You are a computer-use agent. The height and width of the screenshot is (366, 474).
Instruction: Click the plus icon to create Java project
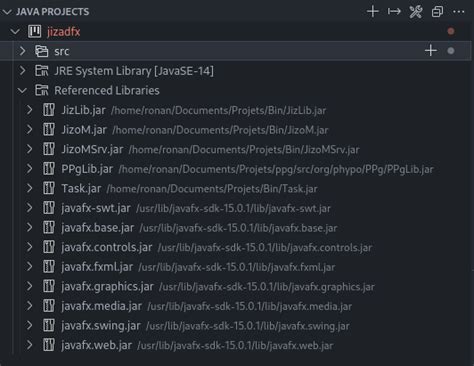pos(373,12)
